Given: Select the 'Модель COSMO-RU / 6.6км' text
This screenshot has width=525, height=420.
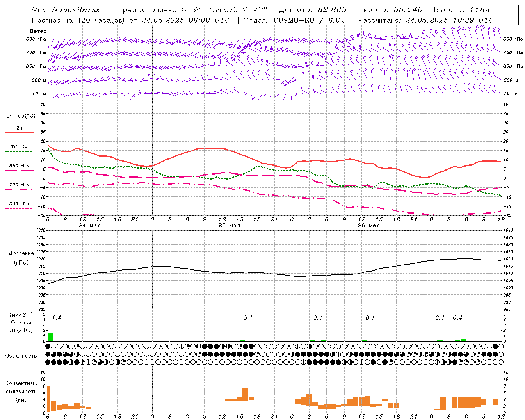Looking at the screenshot, I should pyautogui.click(x=295, y=20).
